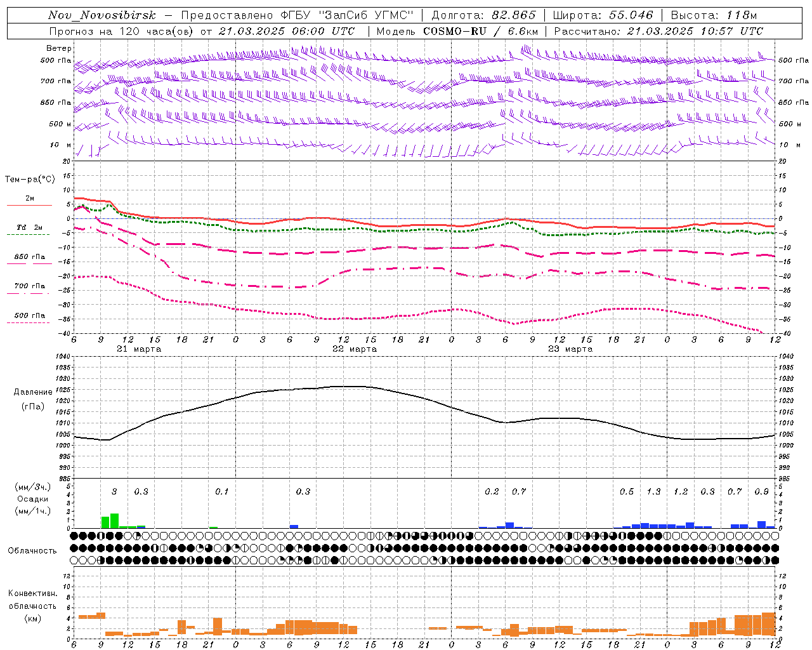
Task: Click the "500 м" wind level label on left
Action: pos(60,124)
